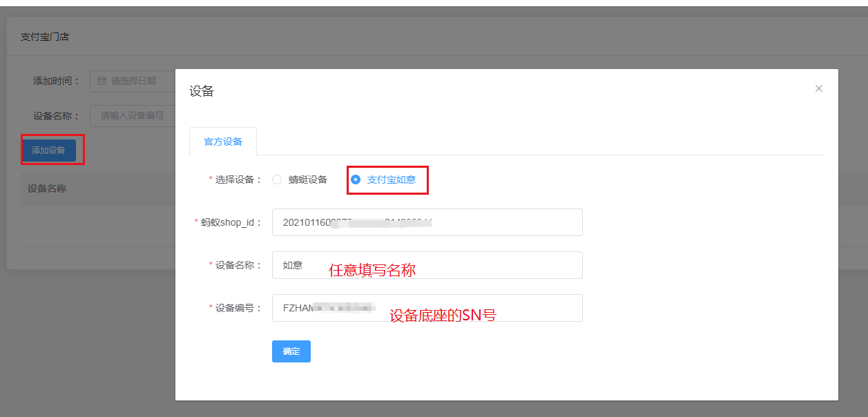
Task: Focus the 设备名称 field containing 如意
Action: click(x=427, y=265)
